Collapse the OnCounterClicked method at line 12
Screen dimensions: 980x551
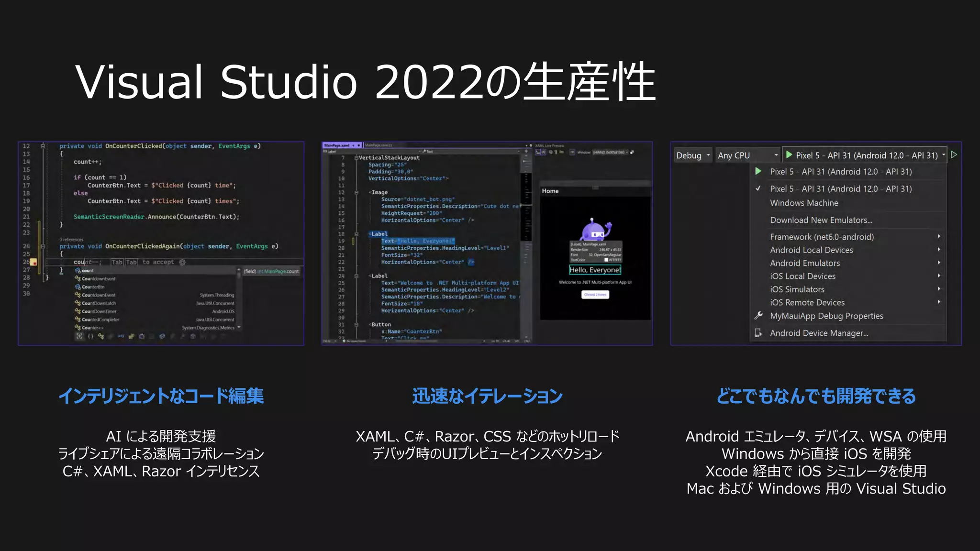43,146
